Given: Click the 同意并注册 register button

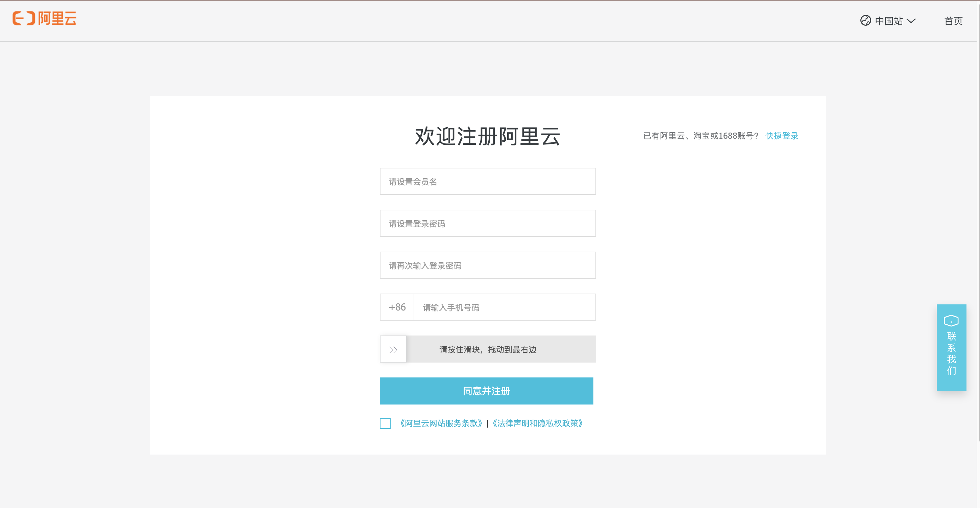Looking at the screenshot, I should click(x=487, y=391).
